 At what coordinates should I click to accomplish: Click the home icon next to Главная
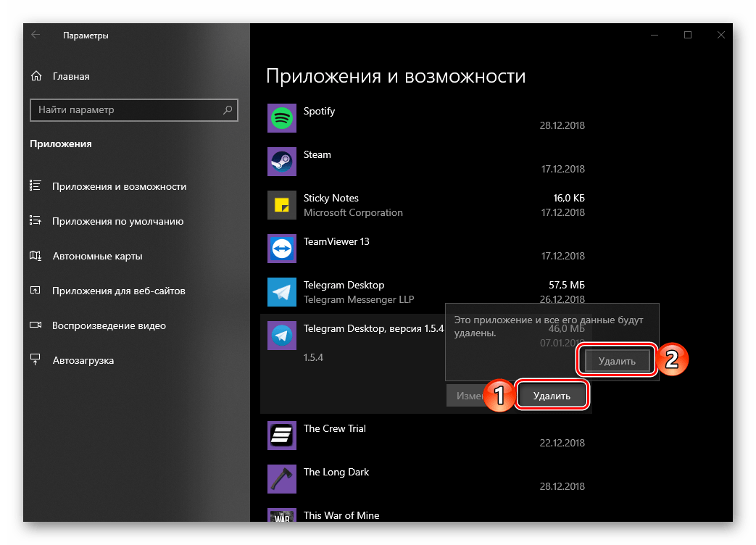[x=35, y=75]
